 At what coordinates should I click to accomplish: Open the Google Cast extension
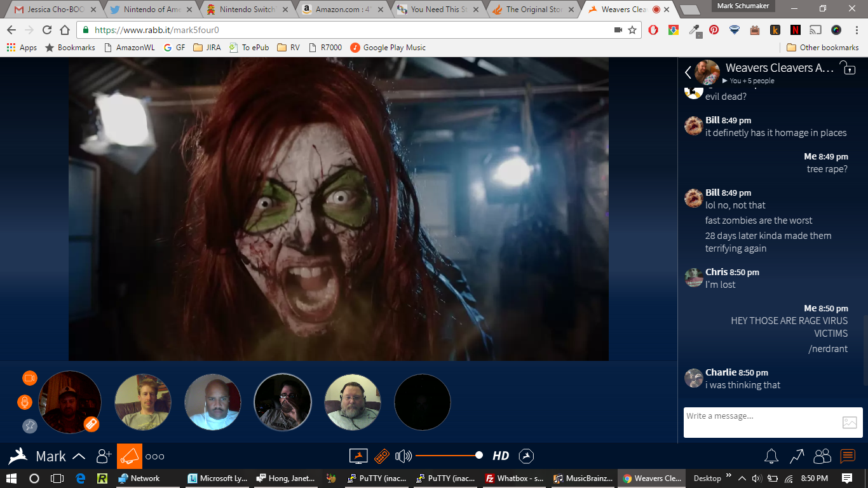click(816, 30)
